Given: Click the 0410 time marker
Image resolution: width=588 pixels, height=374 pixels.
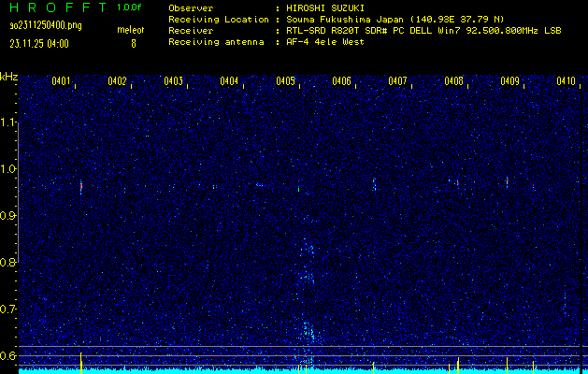Looking at the screenshot, I should point(566,81).
